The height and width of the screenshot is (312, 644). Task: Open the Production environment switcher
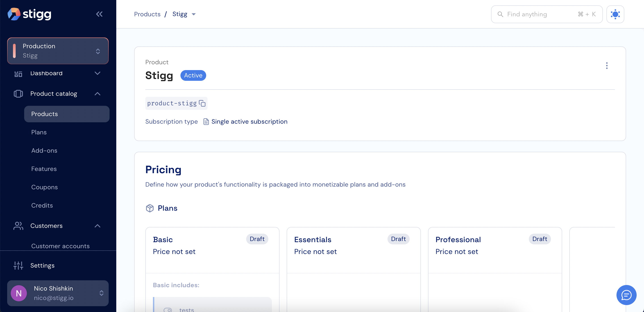(x=58, y=51)
